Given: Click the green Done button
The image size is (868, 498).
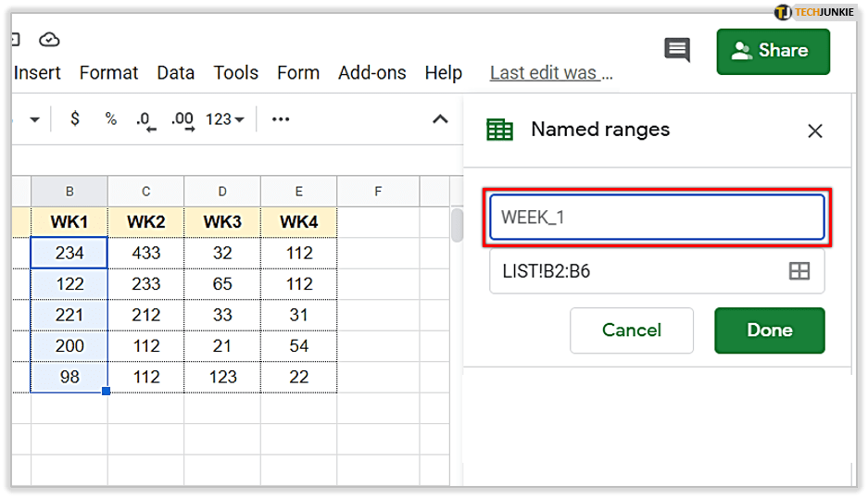Looking at the screenshot, I should click(x=769, y=330).
